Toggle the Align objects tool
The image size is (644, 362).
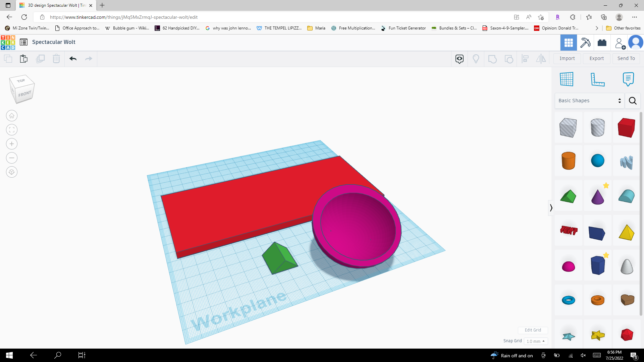[x=526, y=58]
